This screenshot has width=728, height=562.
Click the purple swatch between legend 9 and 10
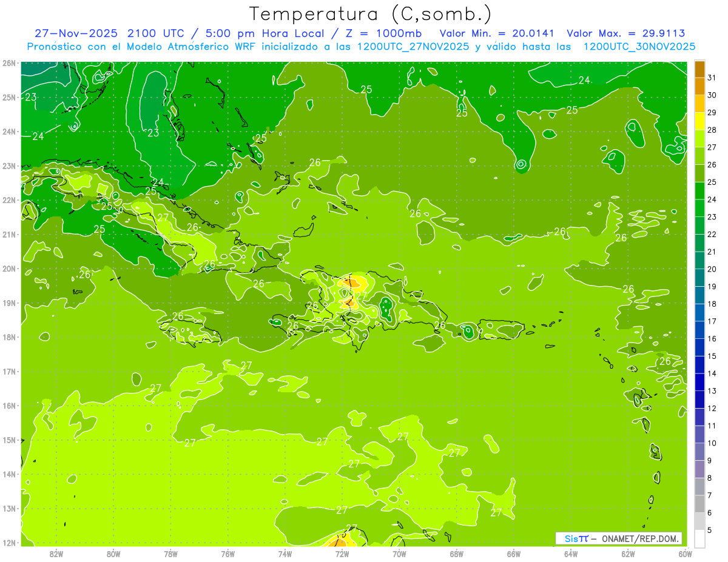point(699,452)
